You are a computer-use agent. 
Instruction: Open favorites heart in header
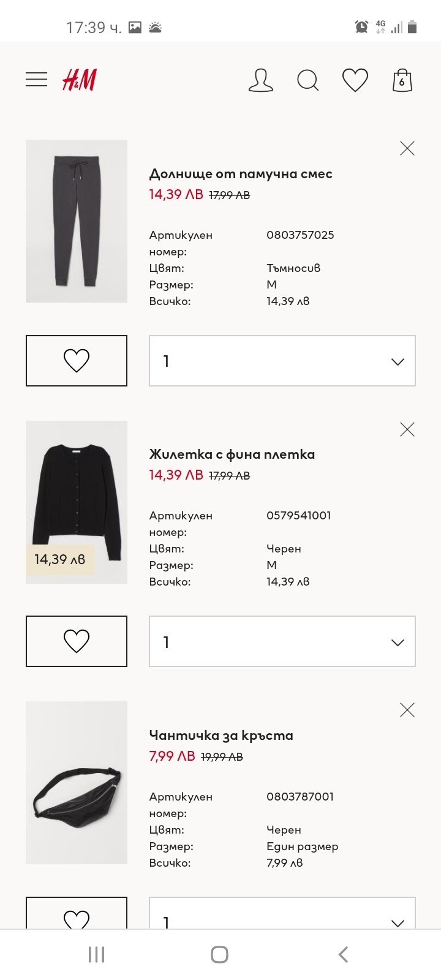(355, 80)
